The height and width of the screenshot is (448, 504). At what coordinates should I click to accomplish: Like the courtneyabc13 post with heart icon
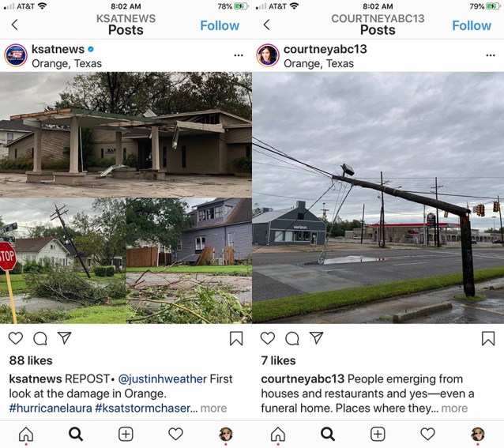pos(268,338)
